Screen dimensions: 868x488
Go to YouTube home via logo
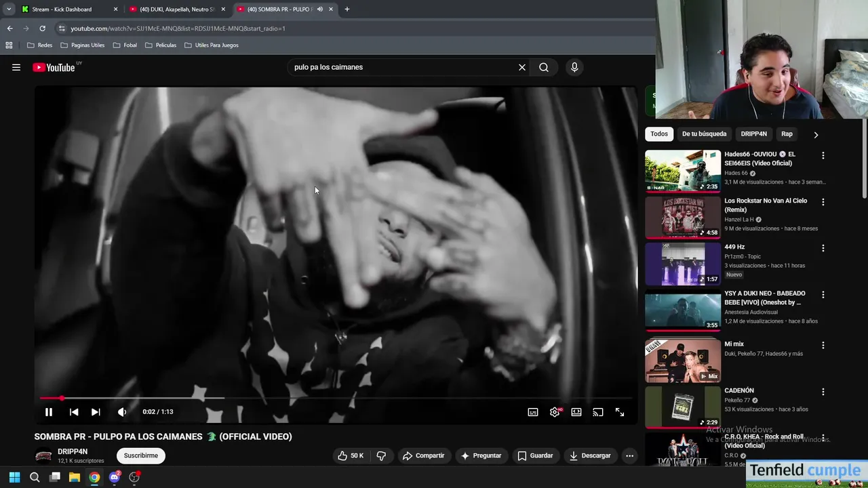pyautogui.click(x=54, y=67)
